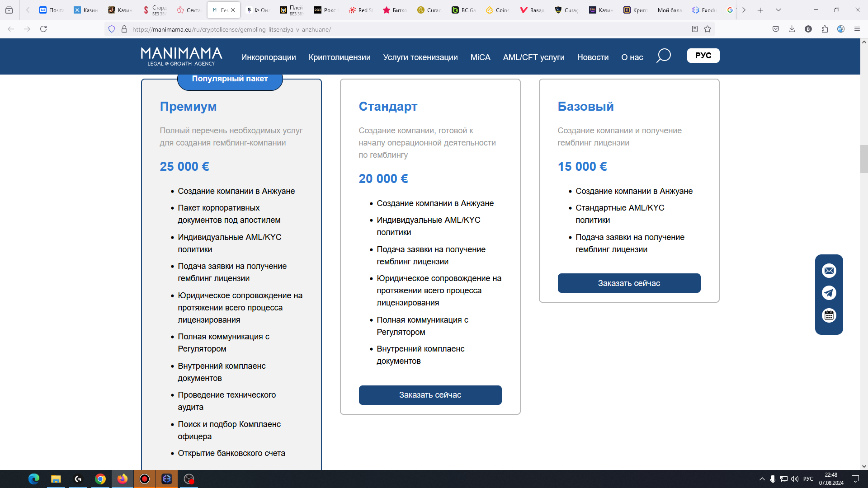
Task: Expand the РУС language selector
Action: (x=703, y=56)
